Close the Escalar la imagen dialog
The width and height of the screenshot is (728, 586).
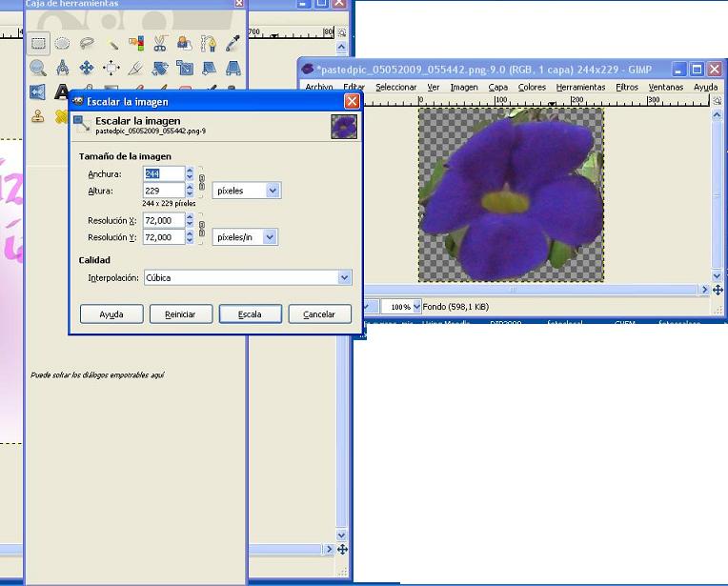tap(352, 101)
